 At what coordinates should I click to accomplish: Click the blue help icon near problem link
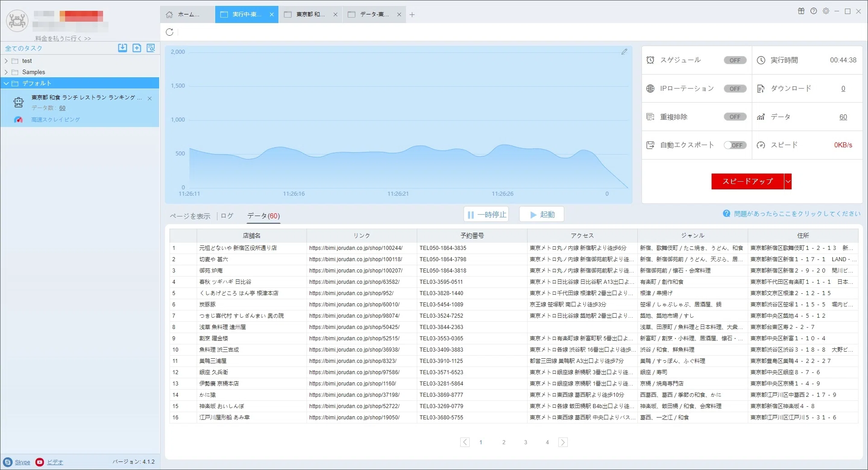click(726, 214)
